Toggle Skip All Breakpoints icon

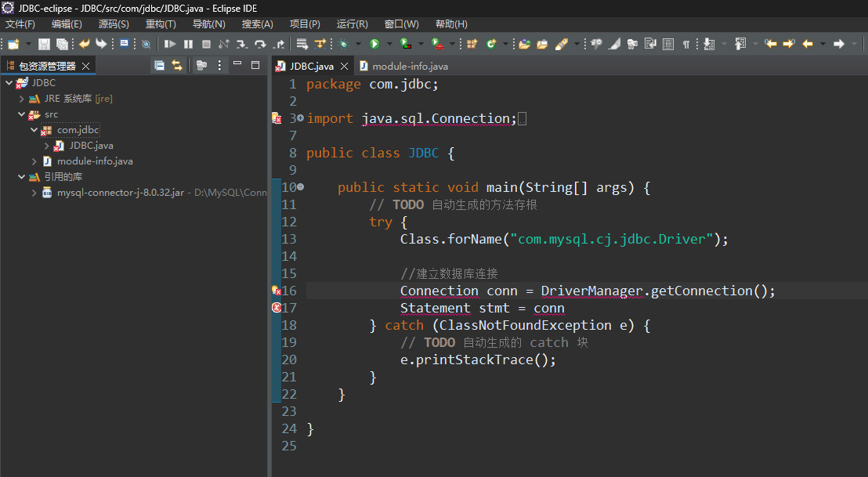coord(146,44)
